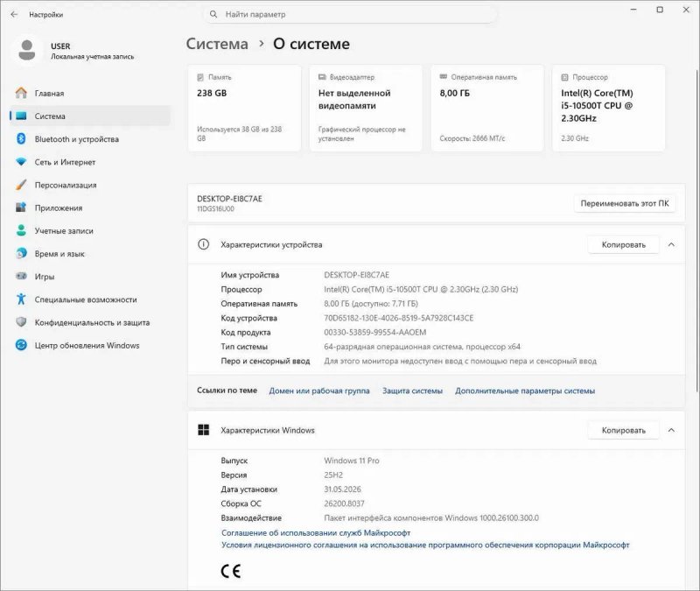
Task: Click the Игры gamepad icon
Action: pyautogui.click(x=21, y=276)
